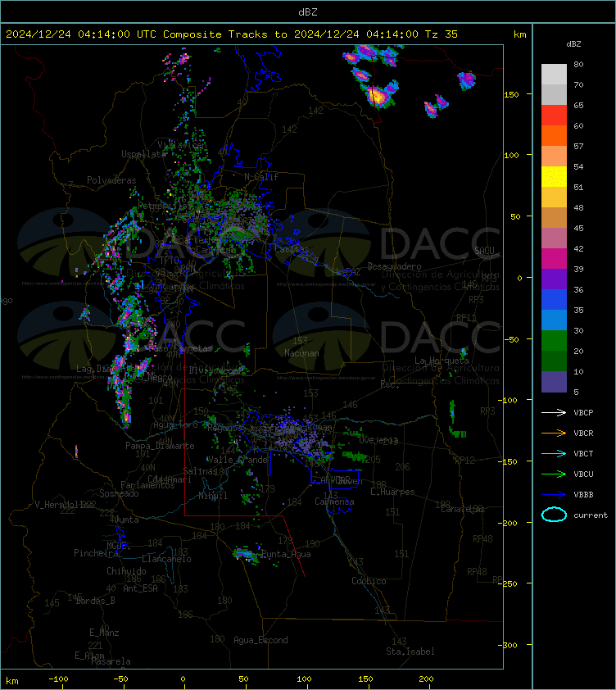Click the 'dBZ' title at the top
The height and width of the screenshot is (690, 616).
pos(308,12)
